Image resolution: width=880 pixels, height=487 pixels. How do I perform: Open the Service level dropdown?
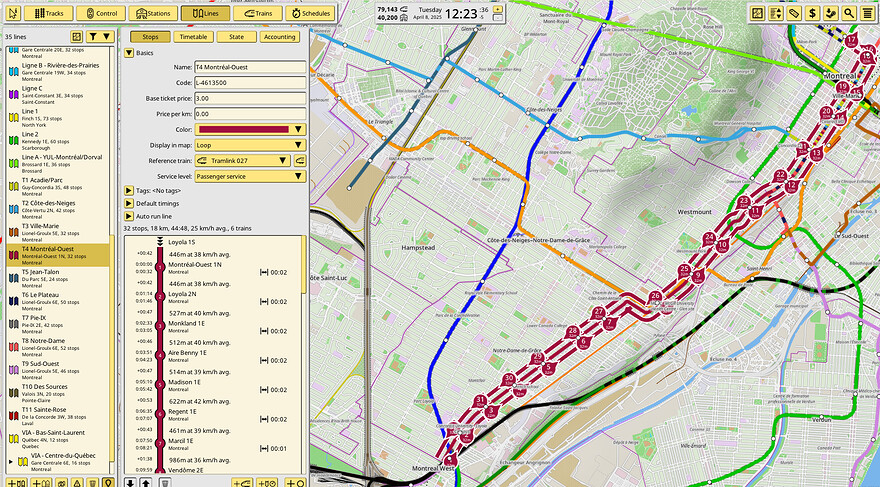250,176
